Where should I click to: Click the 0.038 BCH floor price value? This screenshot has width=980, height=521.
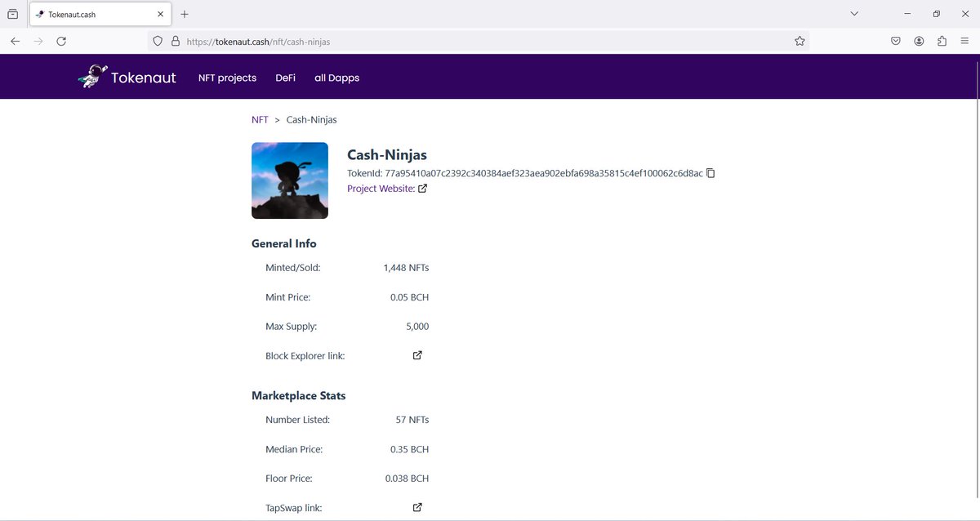point(407,479)
